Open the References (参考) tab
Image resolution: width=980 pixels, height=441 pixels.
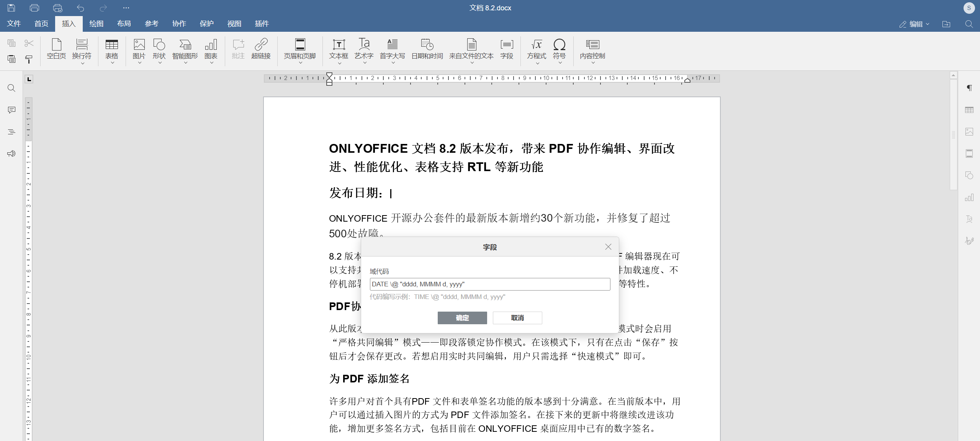(151, 24)
